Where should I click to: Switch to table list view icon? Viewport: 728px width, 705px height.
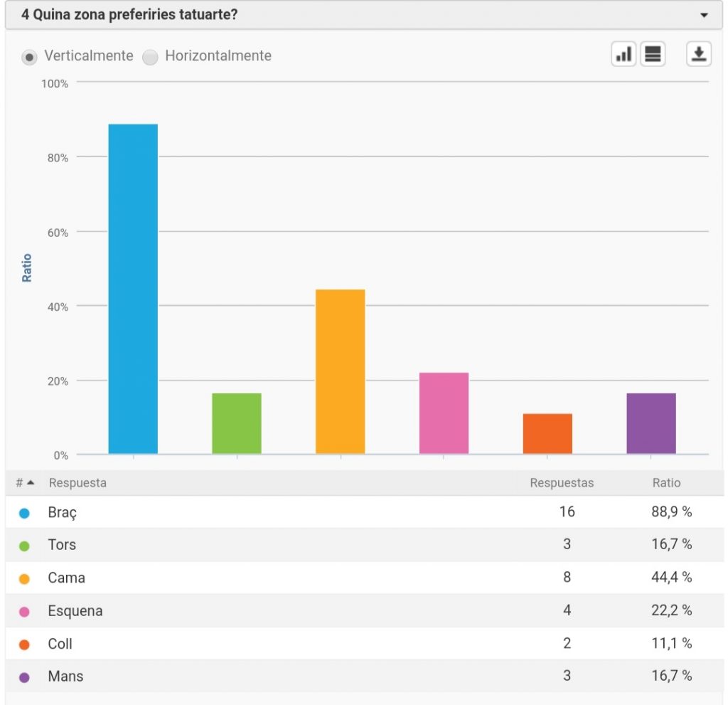[x=653, y=55]
